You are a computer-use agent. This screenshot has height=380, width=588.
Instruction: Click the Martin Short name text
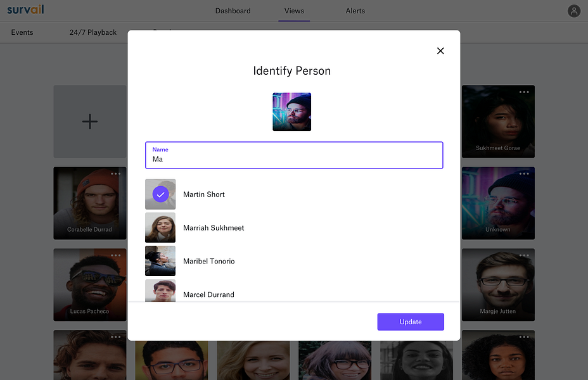[203, 194]
